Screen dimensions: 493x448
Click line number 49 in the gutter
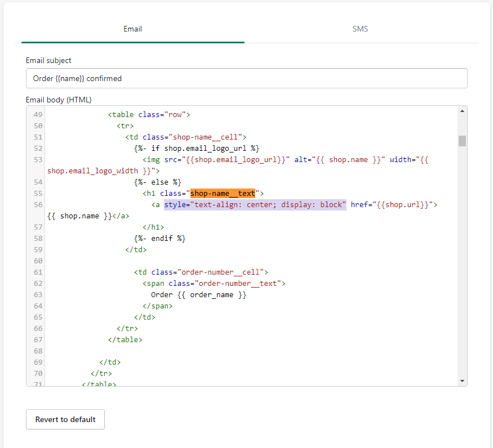(x=38, y=114)
